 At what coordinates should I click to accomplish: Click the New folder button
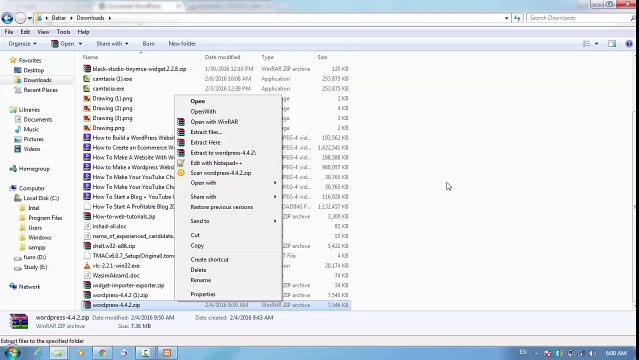point(182,44)
